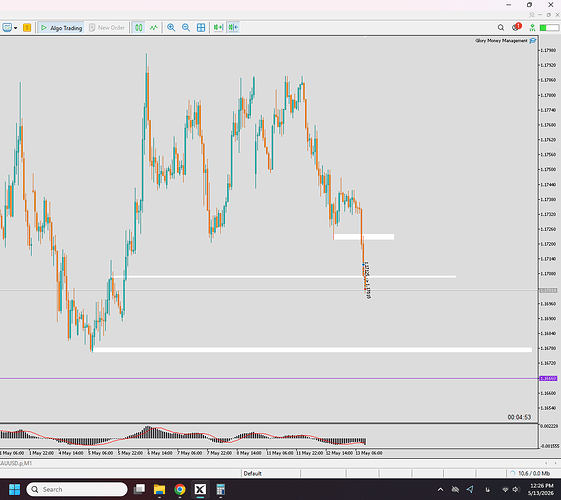Viewport: 561px width, 500px height.
Task: Zoom in on the chart
Action: (171, 28)
